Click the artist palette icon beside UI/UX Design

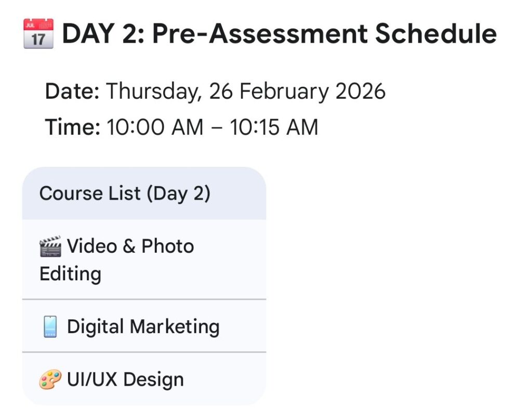pos(50,380)
